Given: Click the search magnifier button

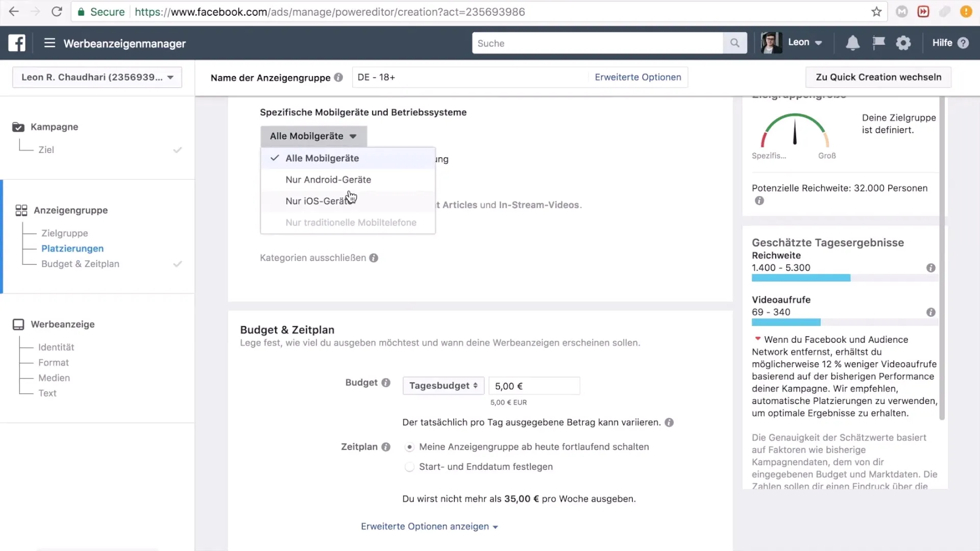Looking at the screenshot, I should tap(734, 43).
